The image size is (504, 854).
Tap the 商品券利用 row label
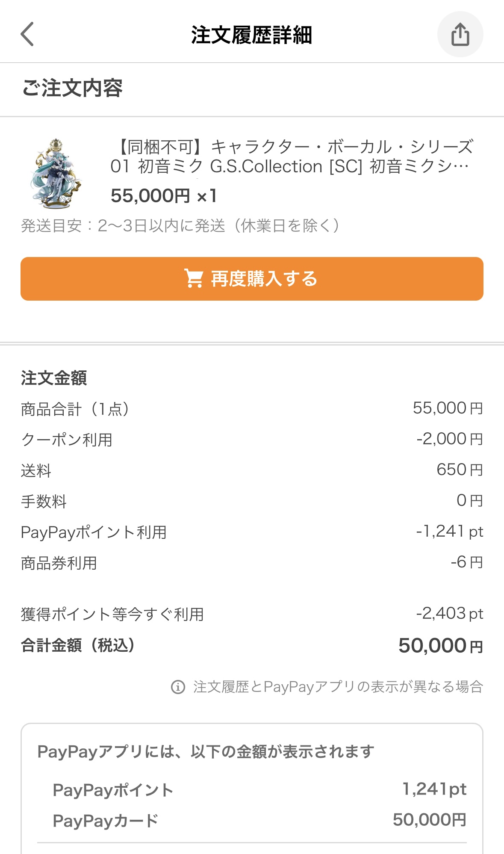tap(59, 563)
